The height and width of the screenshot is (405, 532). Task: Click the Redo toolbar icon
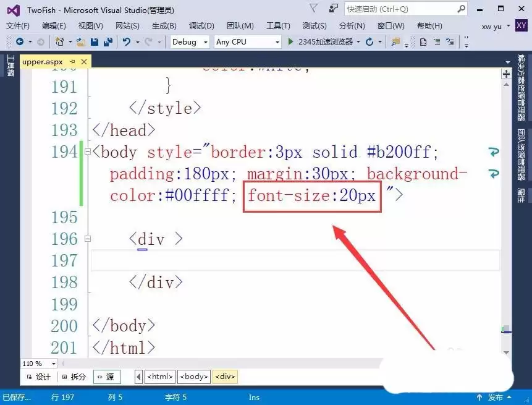[x=148, y=41]
